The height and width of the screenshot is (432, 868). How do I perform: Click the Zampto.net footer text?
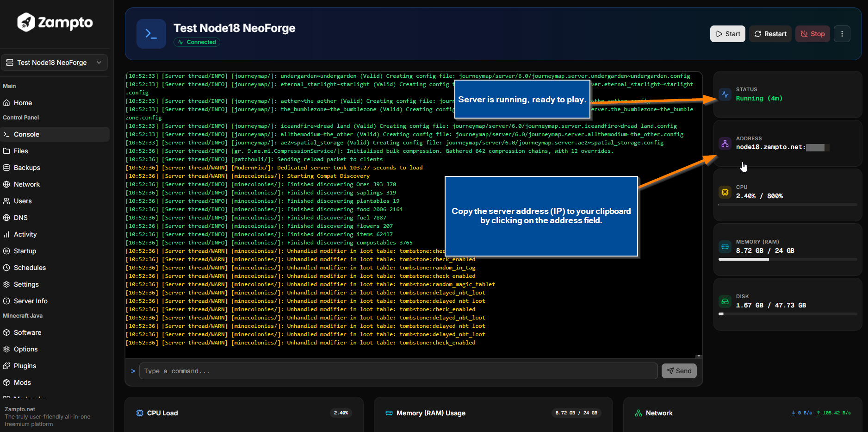[20, 409]
